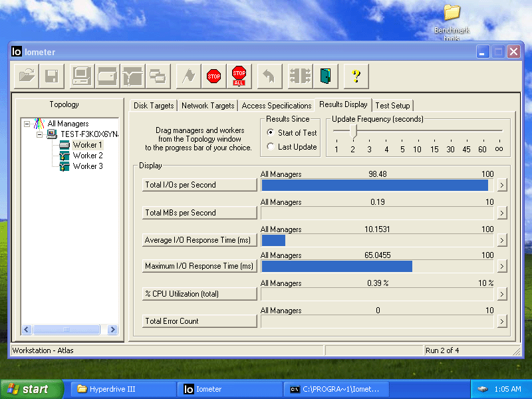Select Results Display tab
The width and height of the screenshot is (532, 399).
click(x=343, y=104)
